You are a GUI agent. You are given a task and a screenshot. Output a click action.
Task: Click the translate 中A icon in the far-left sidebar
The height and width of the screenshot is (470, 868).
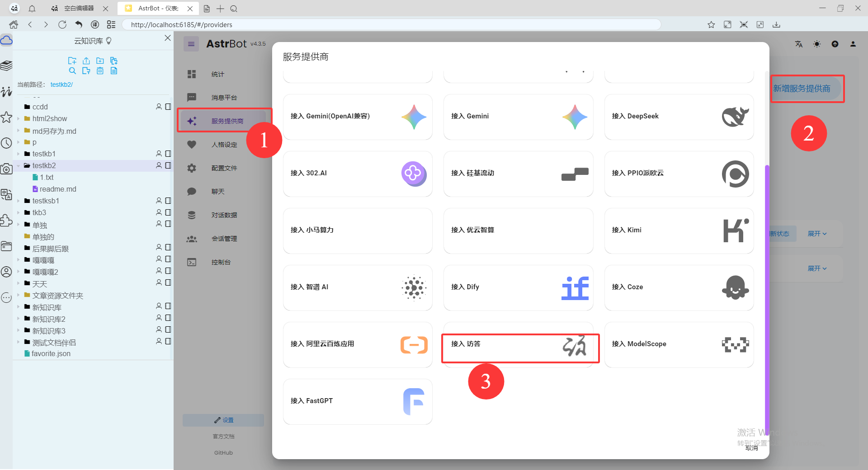click(6, 195)
